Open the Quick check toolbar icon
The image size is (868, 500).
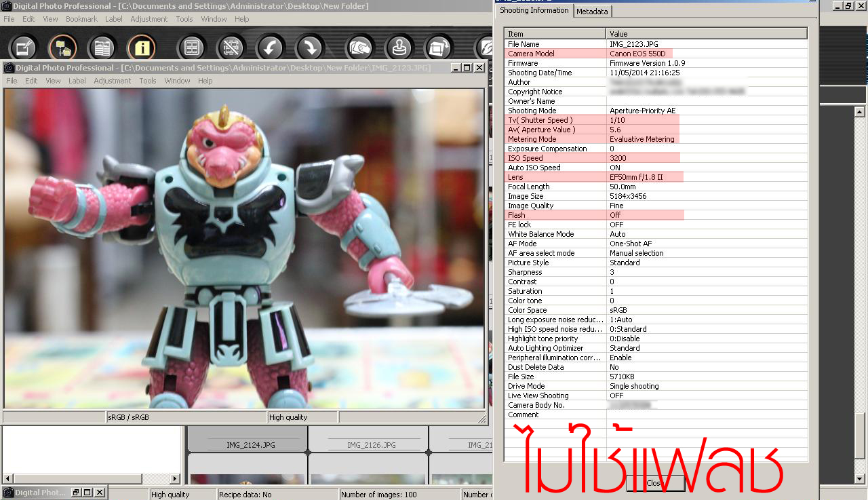pos(360,47)
